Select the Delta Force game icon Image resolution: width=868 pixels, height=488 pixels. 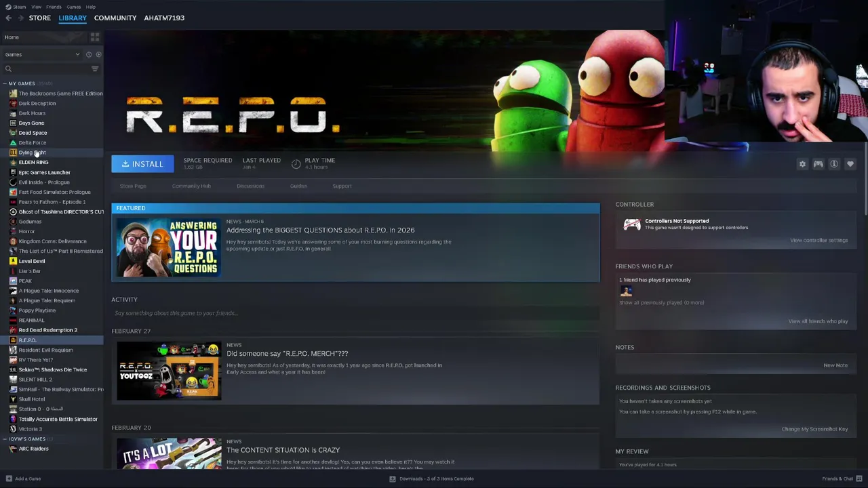[x=13, y=142]
